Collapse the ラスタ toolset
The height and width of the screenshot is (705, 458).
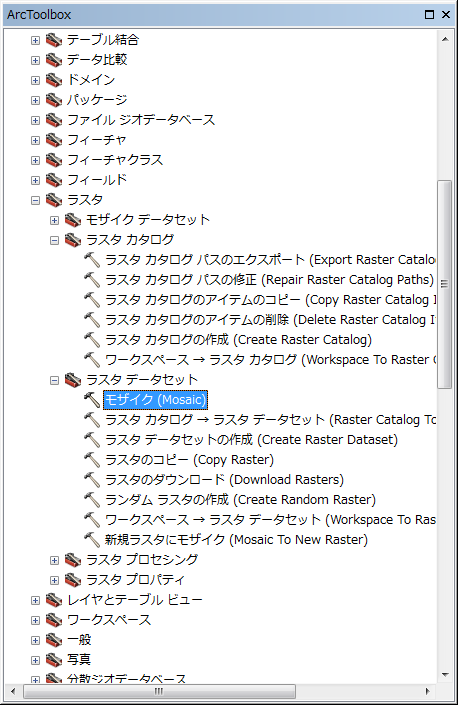pos(35,201)
